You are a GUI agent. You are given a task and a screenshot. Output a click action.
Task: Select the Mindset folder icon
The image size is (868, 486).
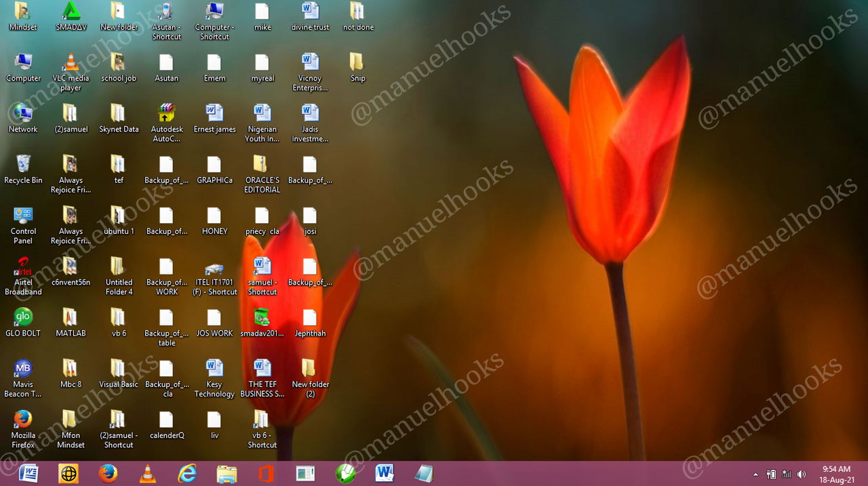(23, 16)
